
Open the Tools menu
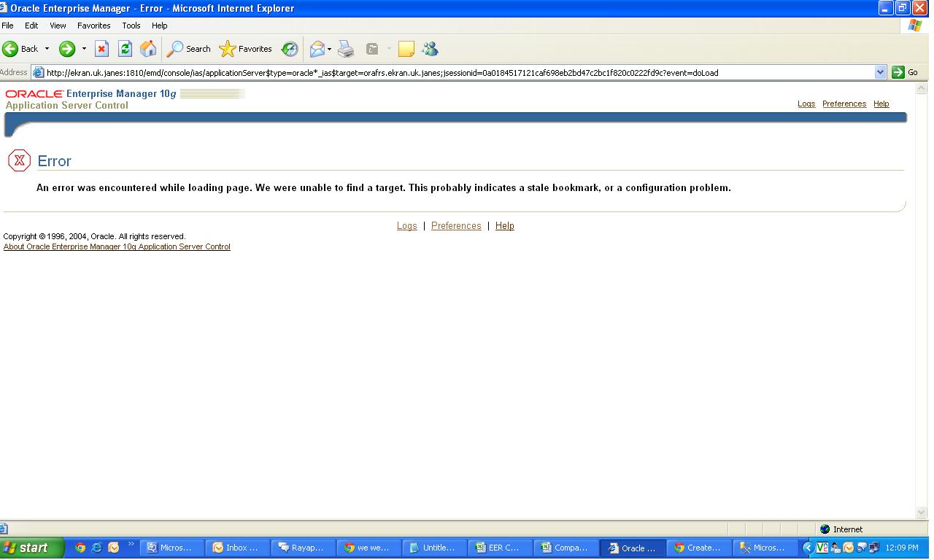(x=131, y=26)
